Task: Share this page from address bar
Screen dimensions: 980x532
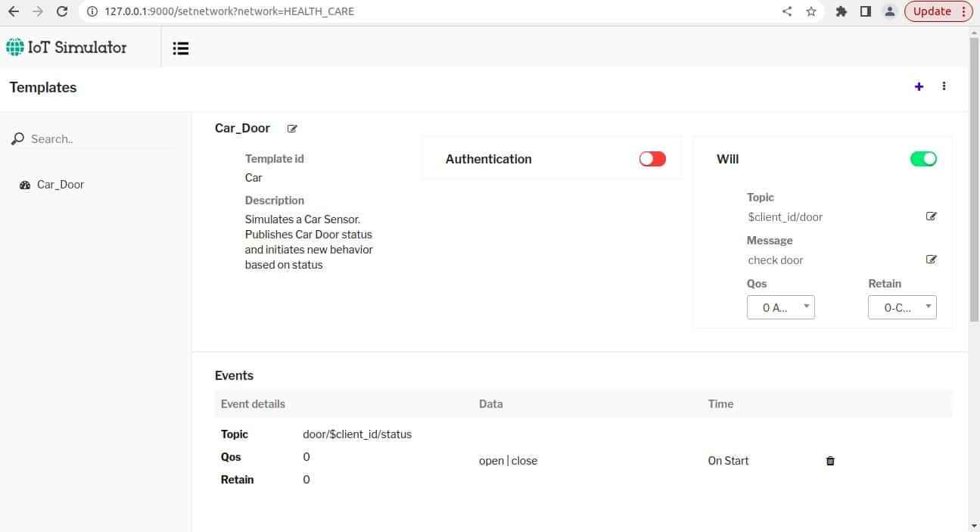Action: point(787,11)
